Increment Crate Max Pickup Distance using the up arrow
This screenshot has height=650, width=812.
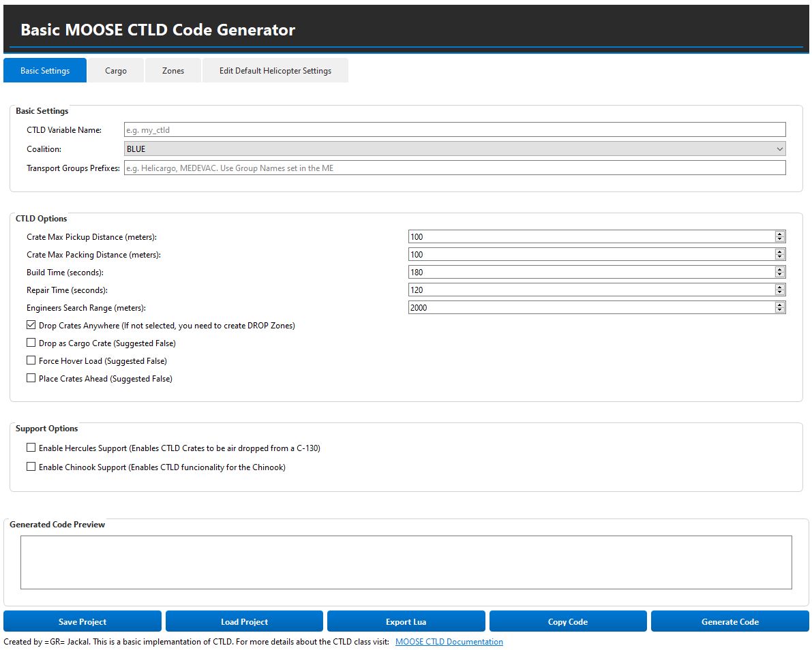click(779, 234)
